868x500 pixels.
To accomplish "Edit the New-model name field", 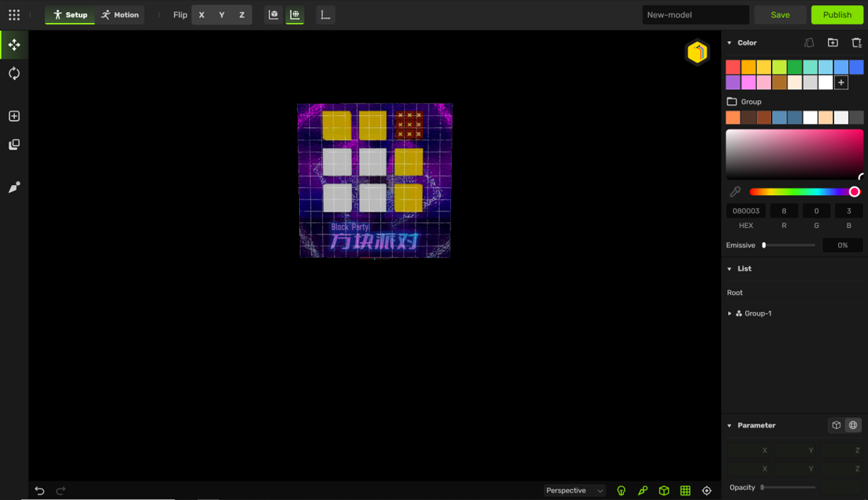I will pyautogui.click(x=695, y=15).
